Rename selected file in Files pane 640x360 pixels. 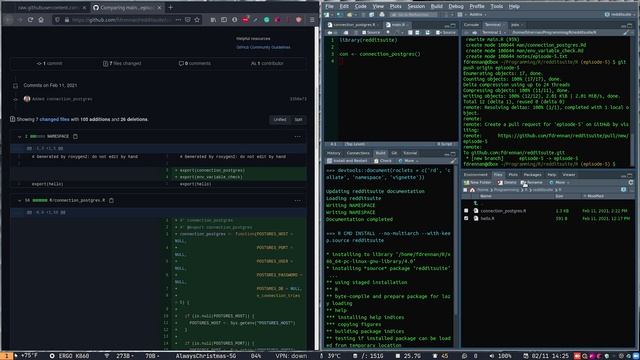coord(532,182)
